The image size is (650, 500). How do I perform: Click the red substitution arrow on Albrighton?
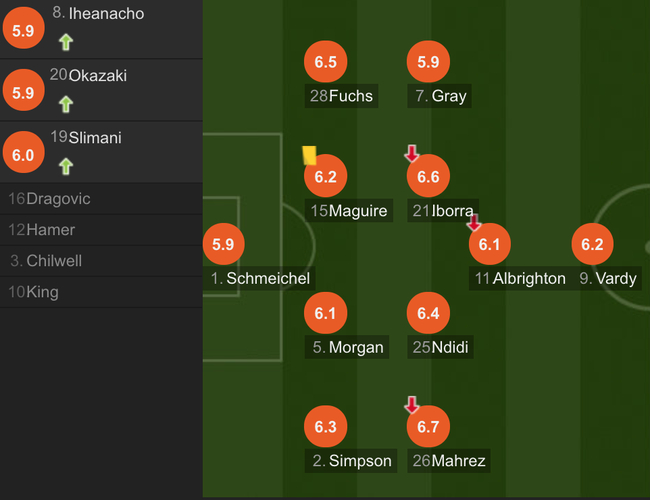tap(474, 222)
